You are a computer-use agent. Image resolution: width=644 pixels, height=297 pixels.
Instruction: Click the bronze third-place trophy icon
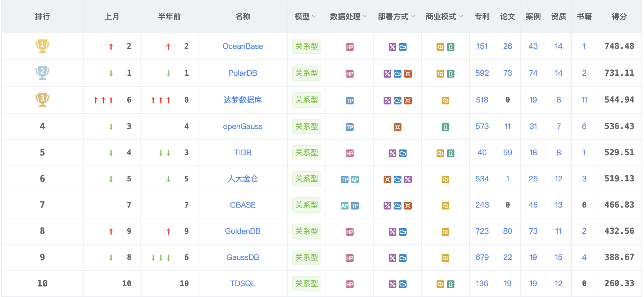(42, 100)
